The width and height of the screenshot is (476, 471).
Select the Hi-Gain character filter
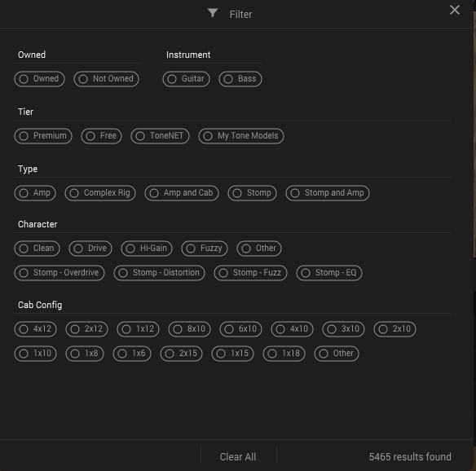(x=147, y=249)
